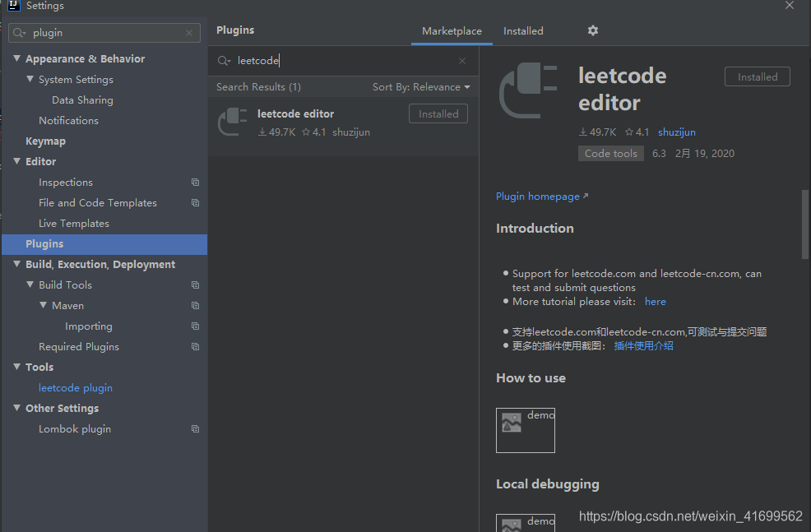Open the Plugin homepage link
The image size is (811, 532).
click(x=541, y=197)
